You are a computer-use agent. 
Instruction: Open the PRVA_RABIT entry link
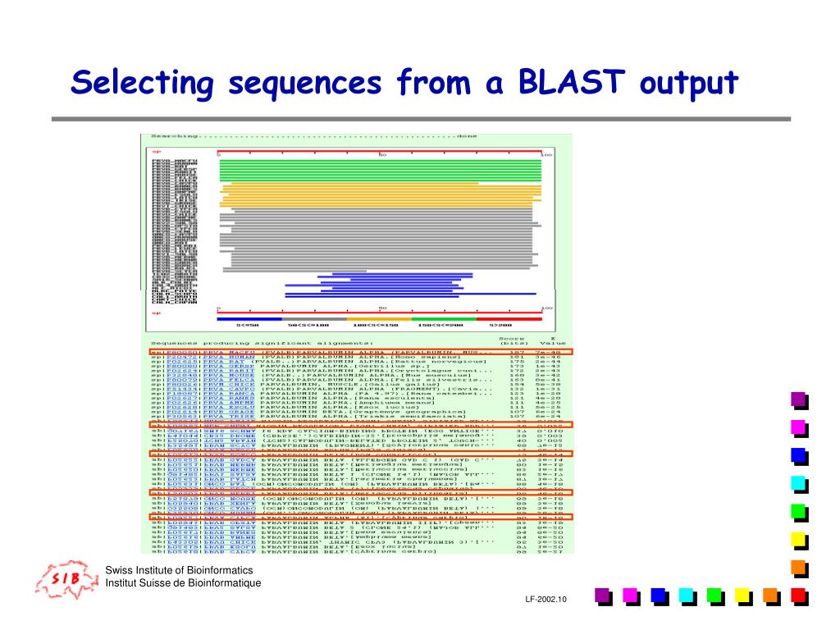pos(229,371)
